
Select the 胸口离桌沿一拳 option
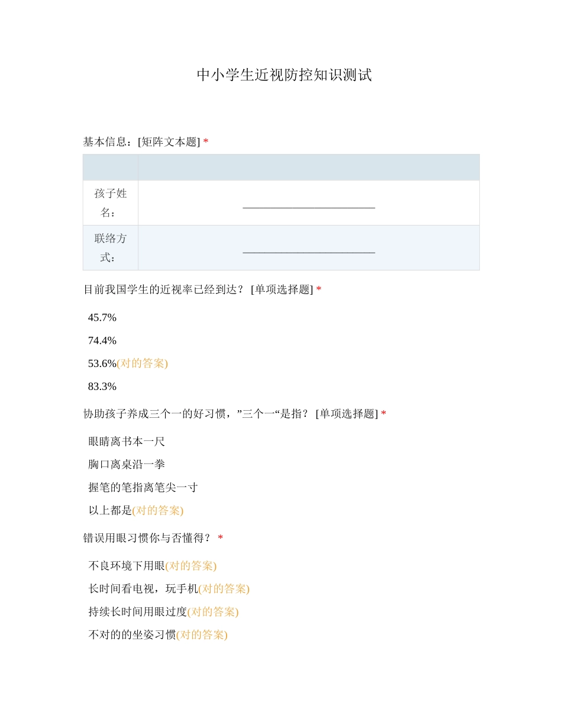[x=127, y=465]
